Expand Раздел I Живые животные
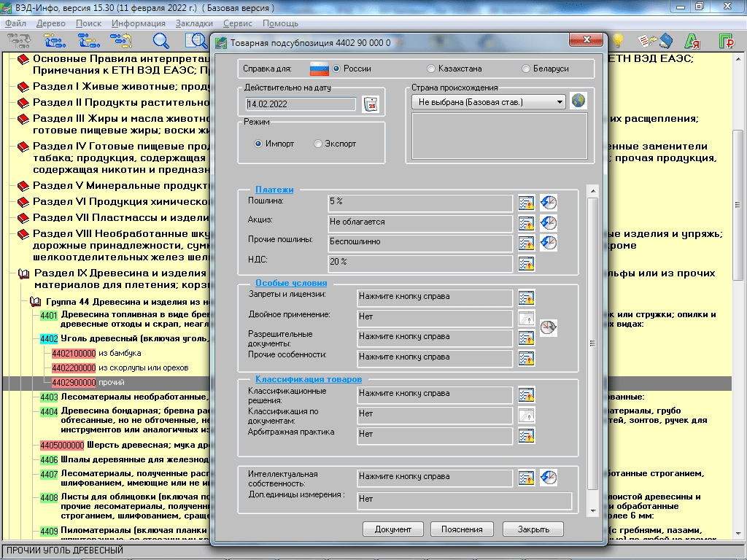Screen dimensions: 747x560 pos(23,87)
